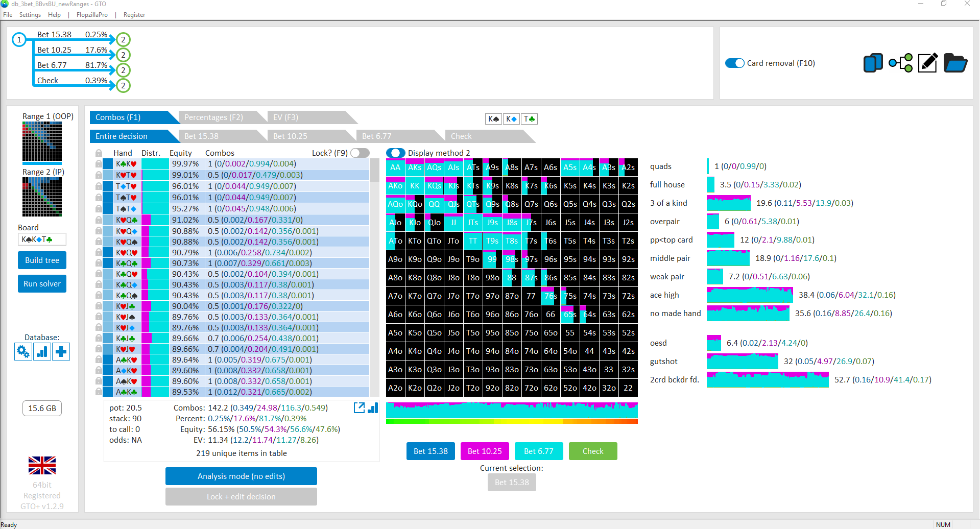Screen dimensions: 980x529
Task: Click lock icon on K♥T♥ row
Action: [99, 175]
